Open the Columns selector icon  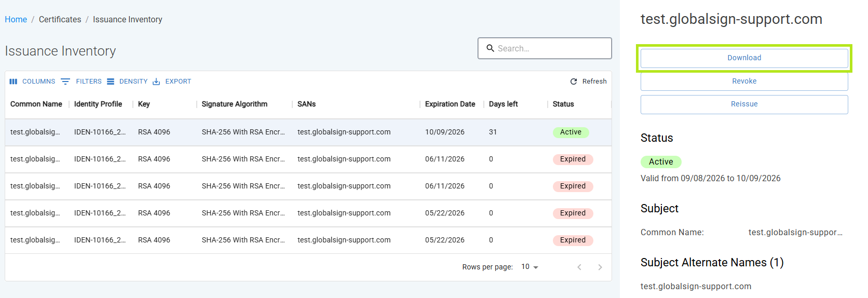[x=13, y=82]
